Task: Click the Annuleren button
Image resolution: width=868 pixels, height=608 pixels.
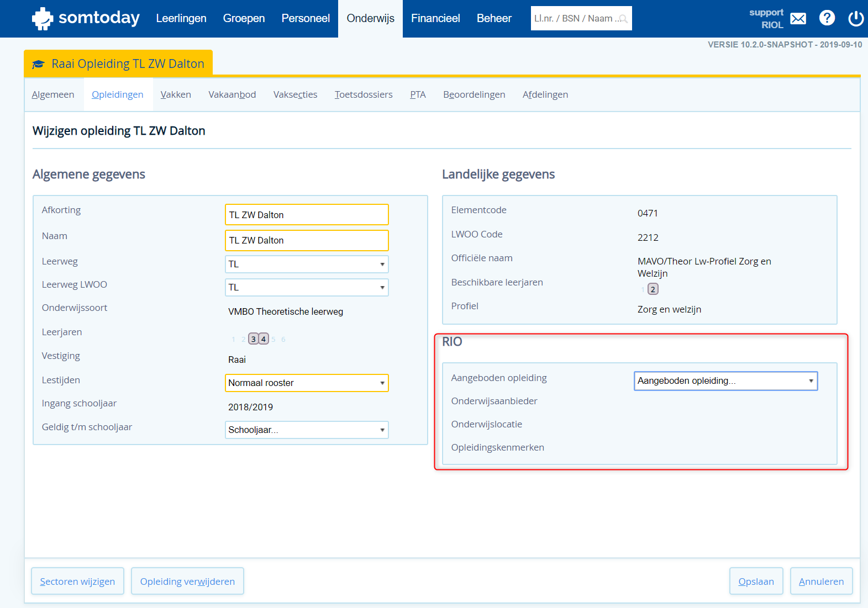Action: tap(822, 581)
